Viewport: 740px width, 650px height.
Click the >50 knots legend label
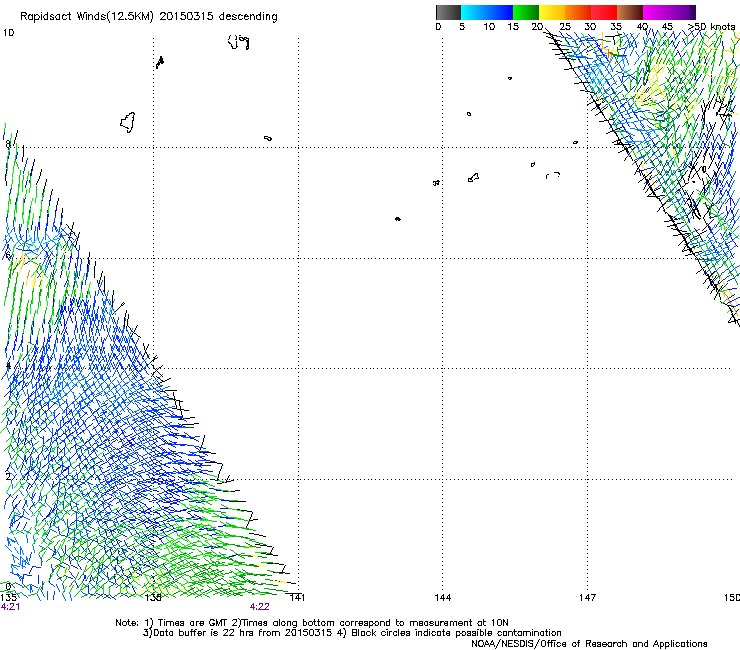tap(712, 26)
